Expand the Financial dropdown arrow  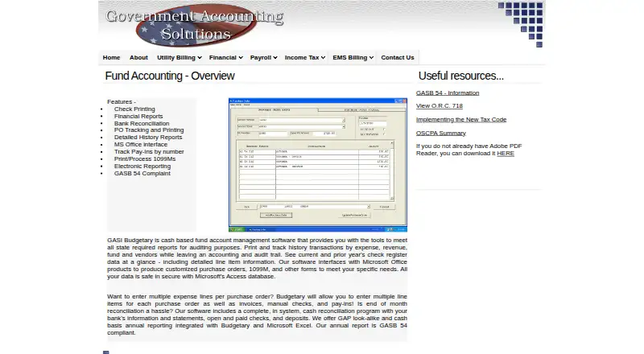tap(241, 58)
